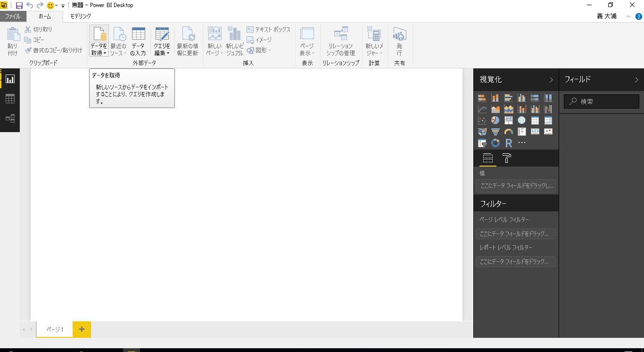
Task: Select the clustered column chart visual
Action: (x=521, y=98)
